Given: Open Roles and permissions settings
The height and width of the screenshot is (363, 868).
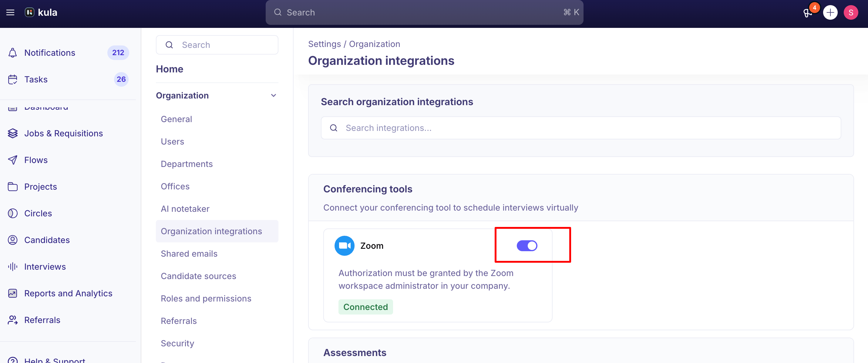Looking at the screenshot, I should click(x=206, y=298).
